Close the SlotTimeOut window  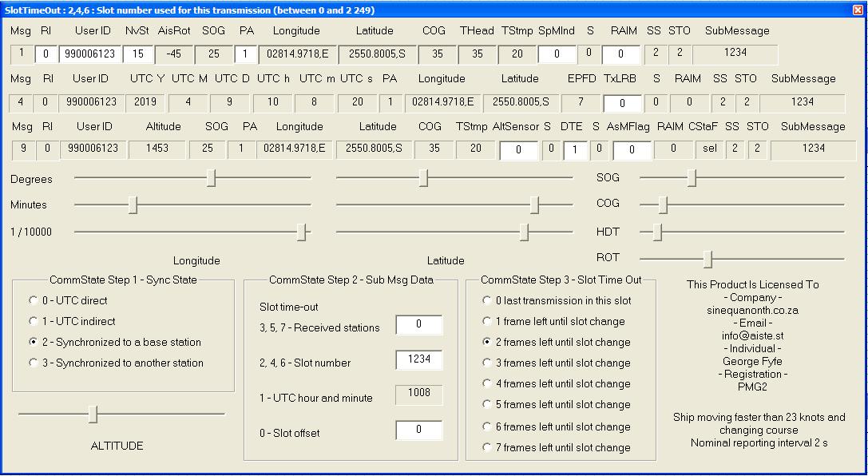(858, 10)
